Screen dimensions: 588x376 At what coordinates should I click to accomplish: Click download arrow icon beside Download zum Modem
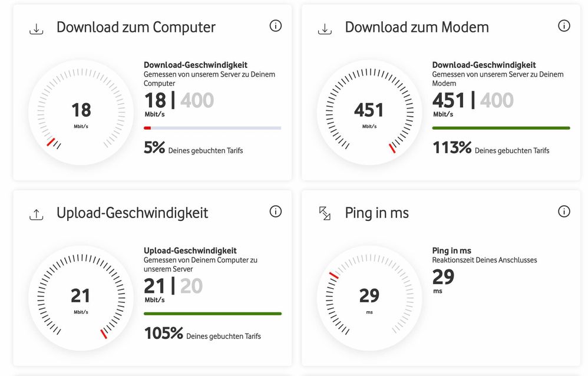click(325, 29)
